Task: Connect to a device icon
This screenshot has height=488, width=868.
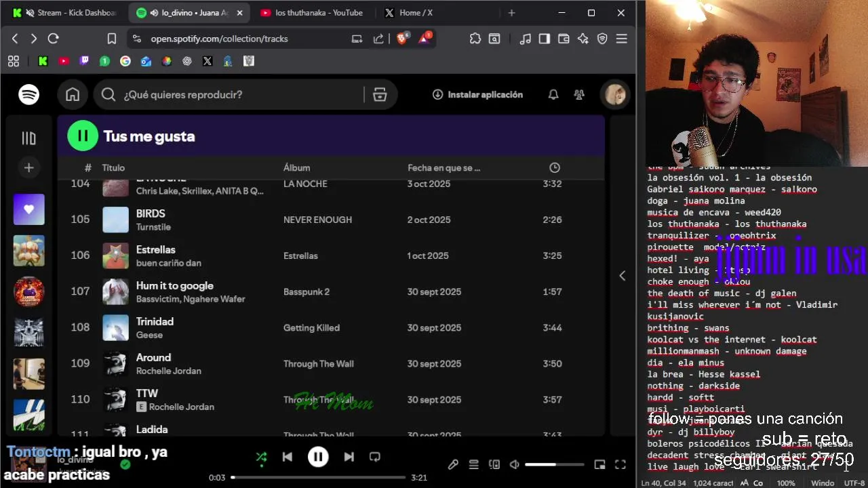Action: [x=494, y=464]
